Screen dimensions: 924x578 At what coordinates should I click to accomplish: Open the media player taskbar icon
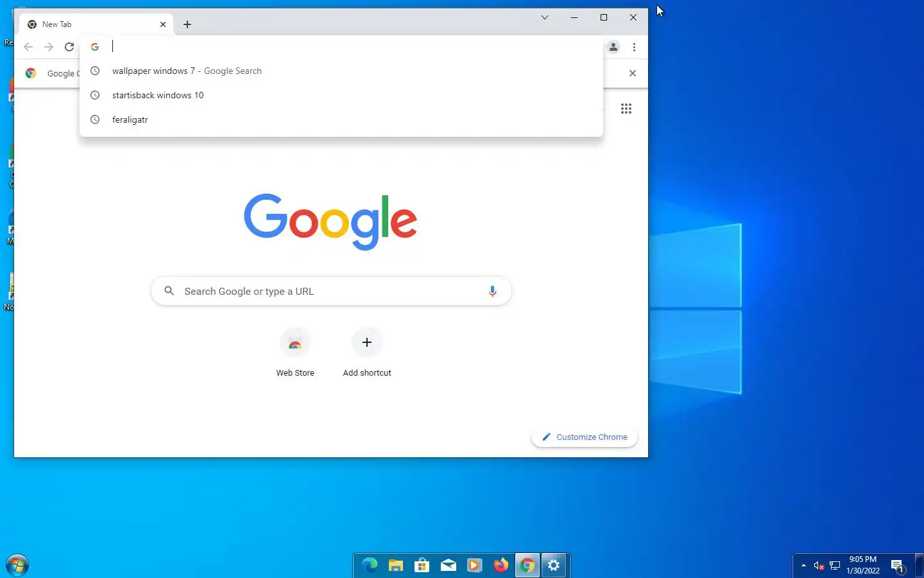[475, 565]
